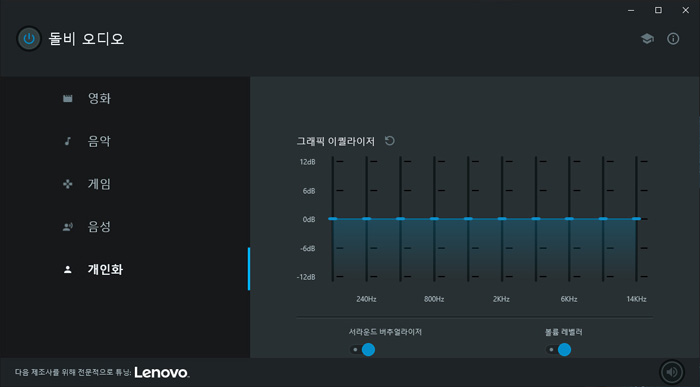Open the 게임 profile tab

pyautogui.click(x=99, y=184)
